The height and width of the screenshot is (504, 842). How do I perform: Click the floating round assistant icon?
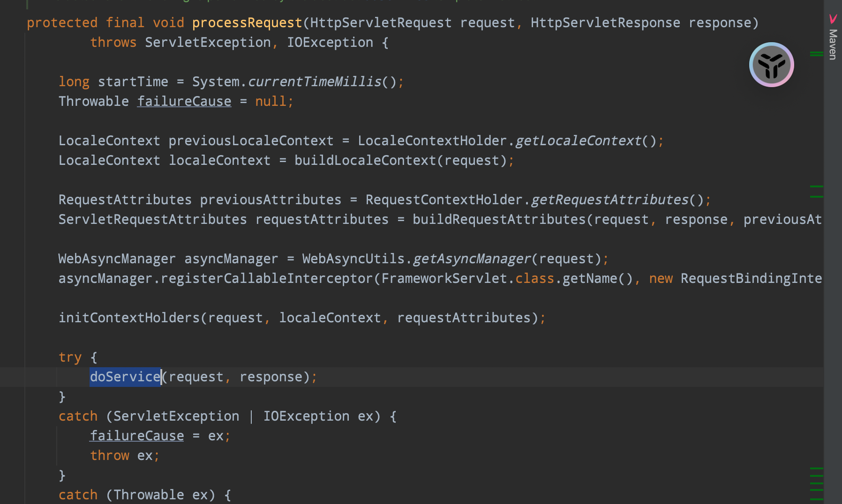tap(771, 65)
